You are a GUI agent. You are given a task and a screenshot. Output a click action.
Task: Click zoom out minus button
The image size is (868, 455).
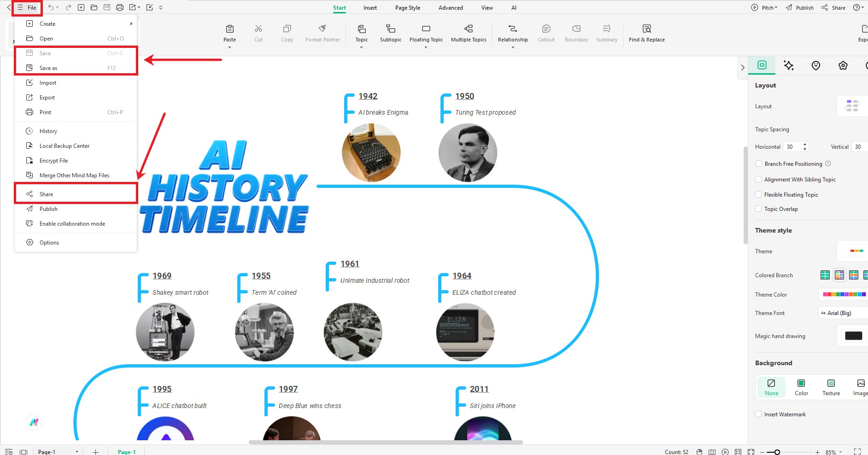point(762,452)
